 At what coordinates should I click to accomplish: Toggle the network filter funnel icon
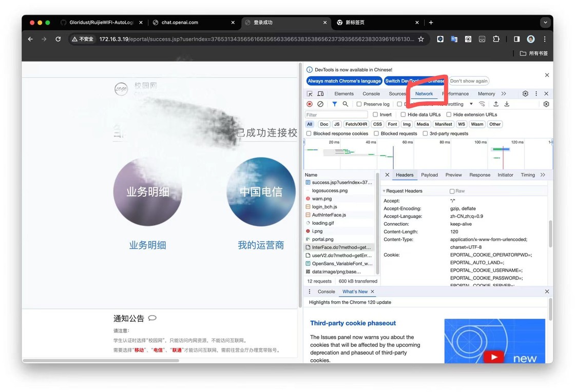click(x=335, y=104)
